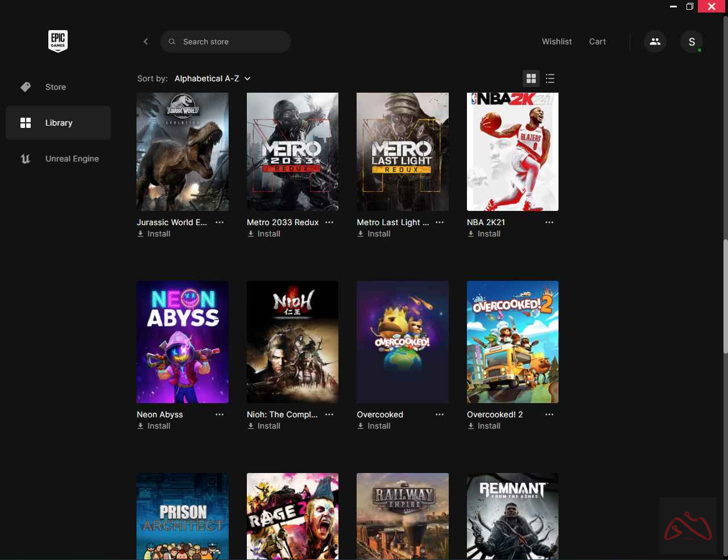This screenshot has width=728, height=560.
Task: Open the Metro Last Light Redux game thumbnail
Action: 402,152
